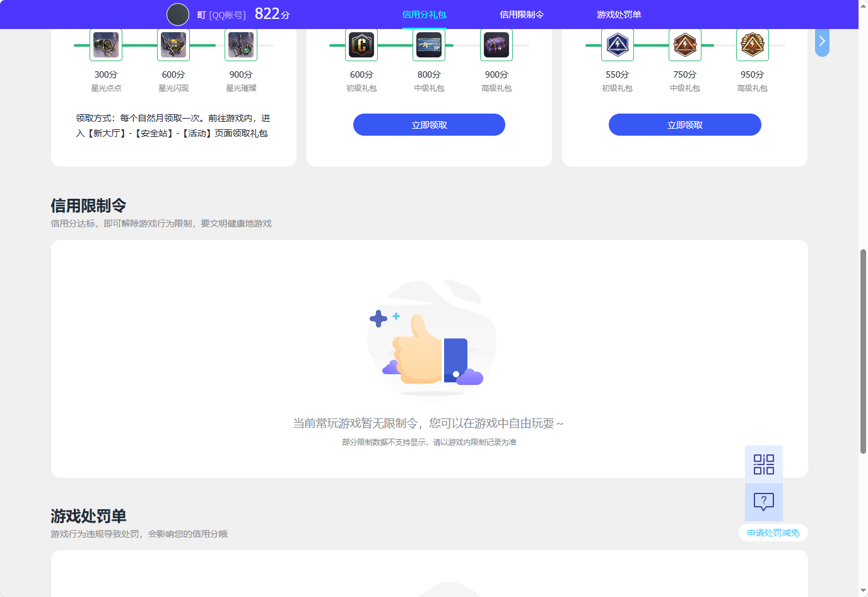Screen dimensions: 868x597
Task: Click 立即领取 under the 550分 gift card
Action: pos(685,125)
